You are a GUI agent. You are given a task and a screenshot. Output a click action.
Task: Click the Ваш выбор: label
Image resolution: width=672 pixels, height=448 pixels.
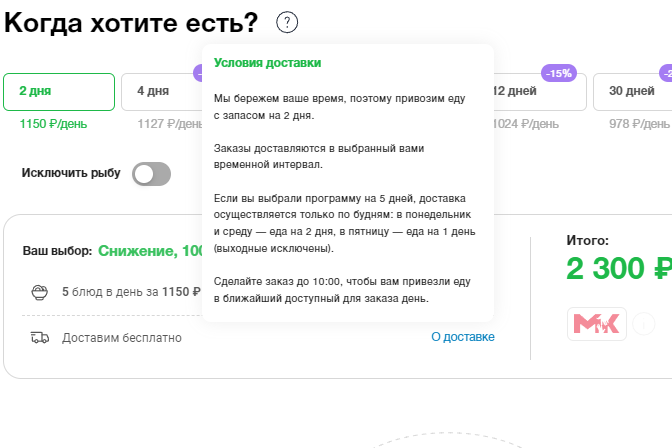click(x=57, y=251)
